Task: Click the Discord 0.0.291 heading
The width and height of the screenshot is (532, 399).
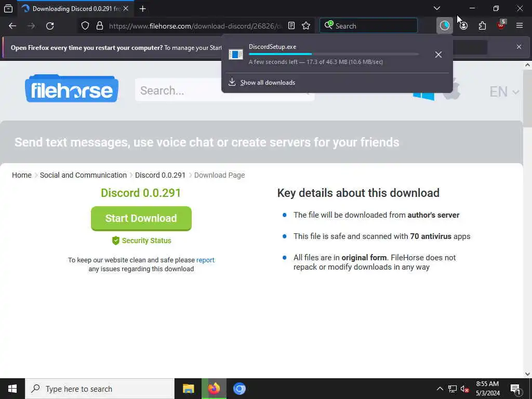Action: coord(141,193)
